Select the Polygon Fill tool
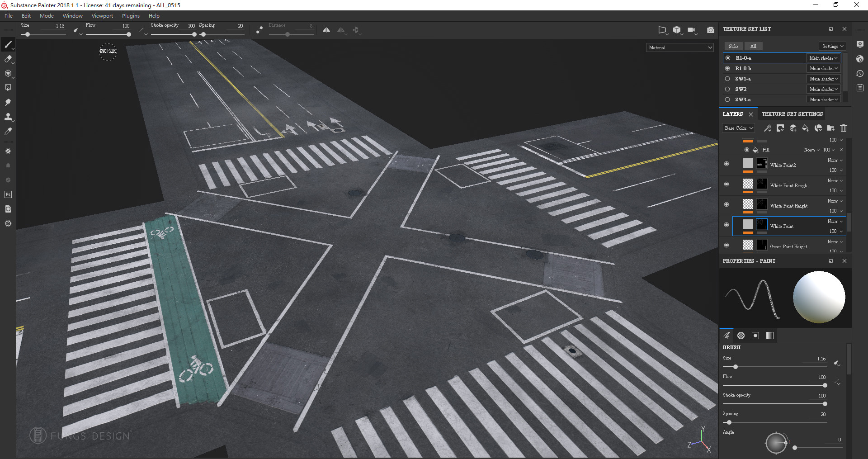 click(8, 87)
